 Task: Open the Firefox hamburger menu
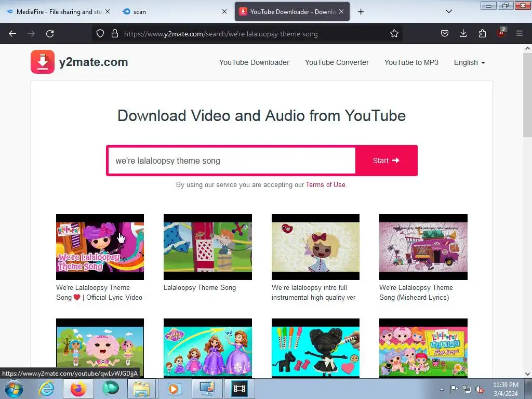click(x=520, y=34)
